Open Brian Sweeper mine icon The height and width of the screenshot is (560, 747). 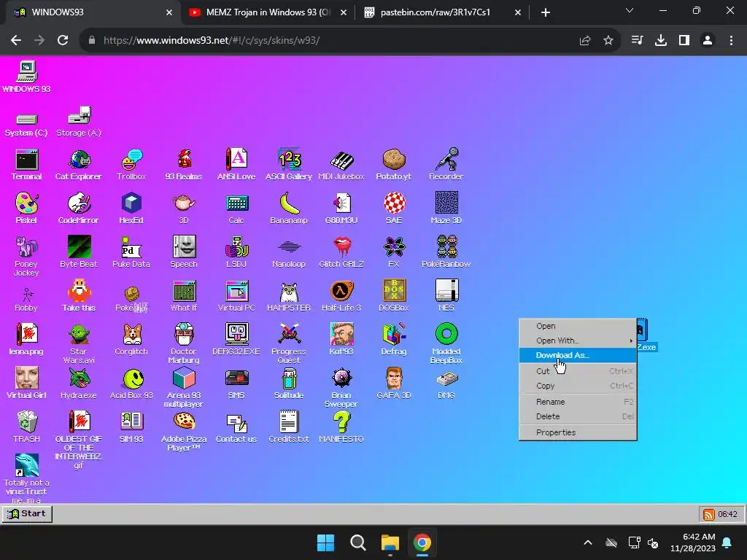click(341, 387)
